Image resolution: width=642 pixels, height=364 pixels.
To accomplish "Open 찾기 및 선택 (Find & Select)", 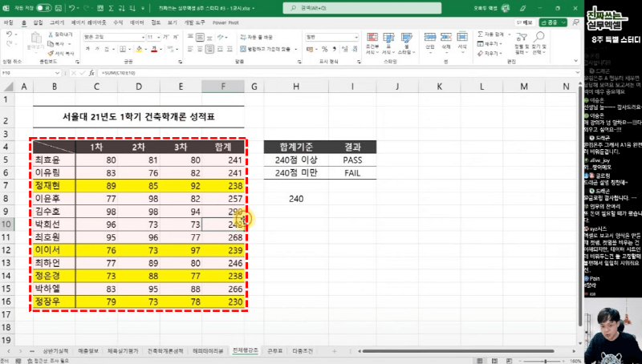I will [538, 43].
